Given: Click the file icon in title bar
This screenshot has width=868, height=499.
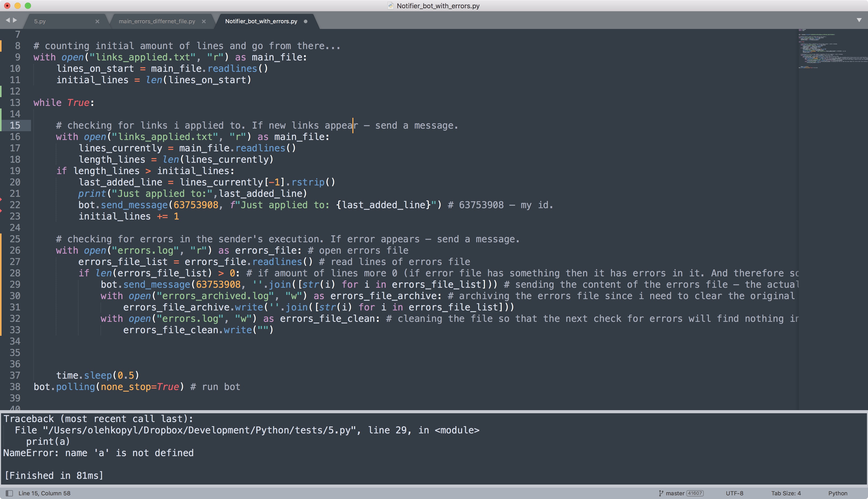Looking at the screenshot, I should tap(390, 5).
